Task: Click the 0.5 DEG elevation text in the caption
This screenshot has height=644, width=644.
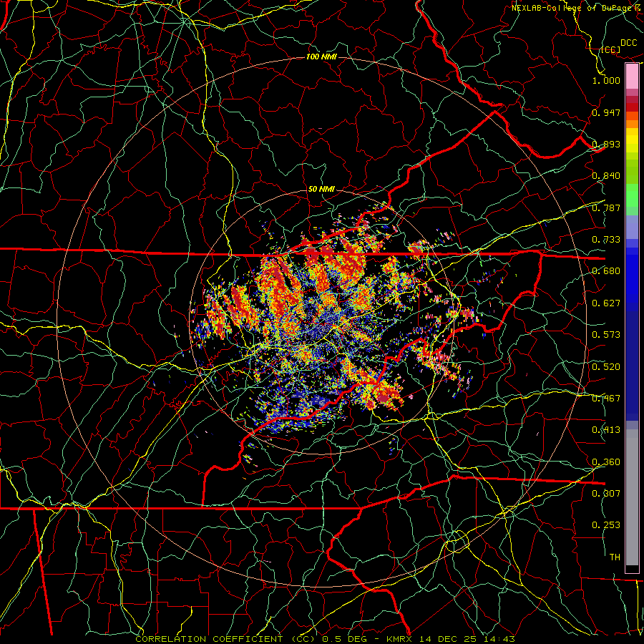Action: pos(345,639)
